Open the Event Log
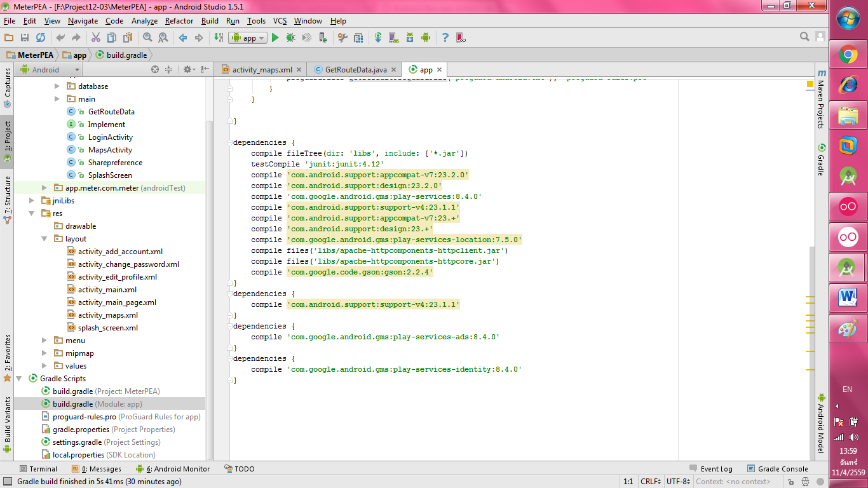The height and width of the screenshot is (488, 868). pos(710,469)
